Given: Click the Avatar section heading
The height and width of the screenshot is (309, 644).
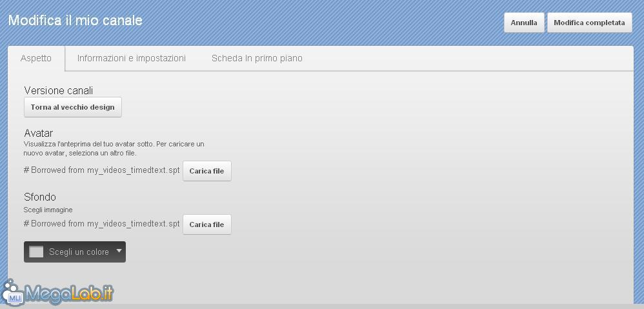Looking at the screenshot, I should click(39, 133).
